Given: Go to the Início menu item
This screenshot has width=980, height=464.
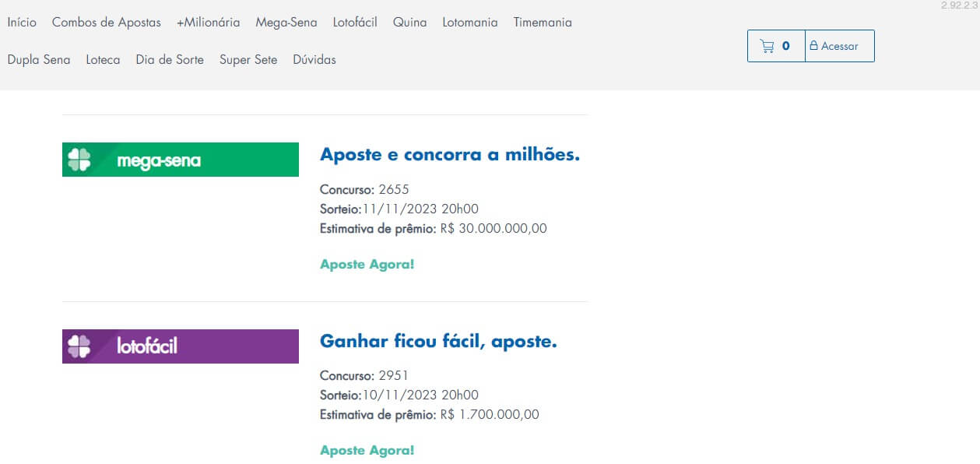Looking at the screenshot, I should pyautogui.click(x=22, y=23).
